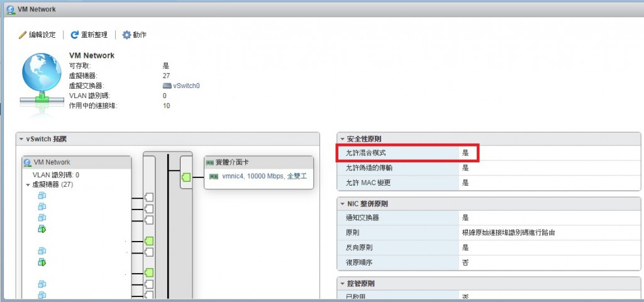
Task: Click the 重新整理 refresh arrow icon
Action: point(74,35)
